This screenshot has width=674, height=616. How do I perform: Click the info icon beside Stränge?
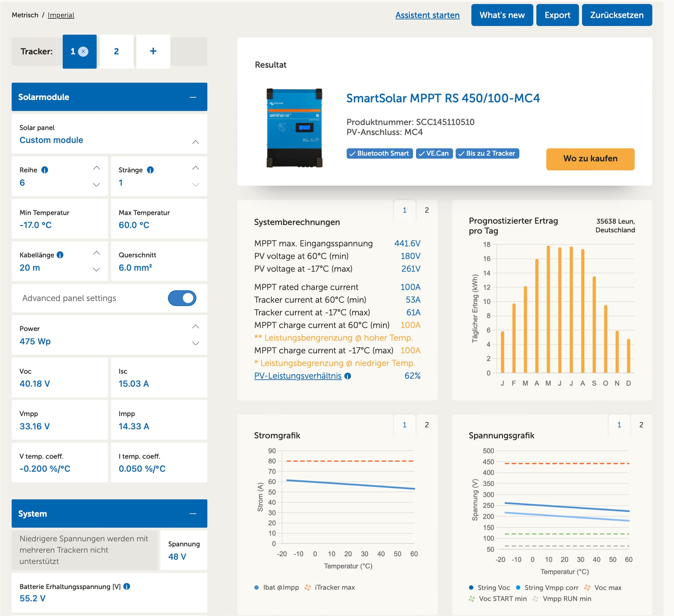150,170
